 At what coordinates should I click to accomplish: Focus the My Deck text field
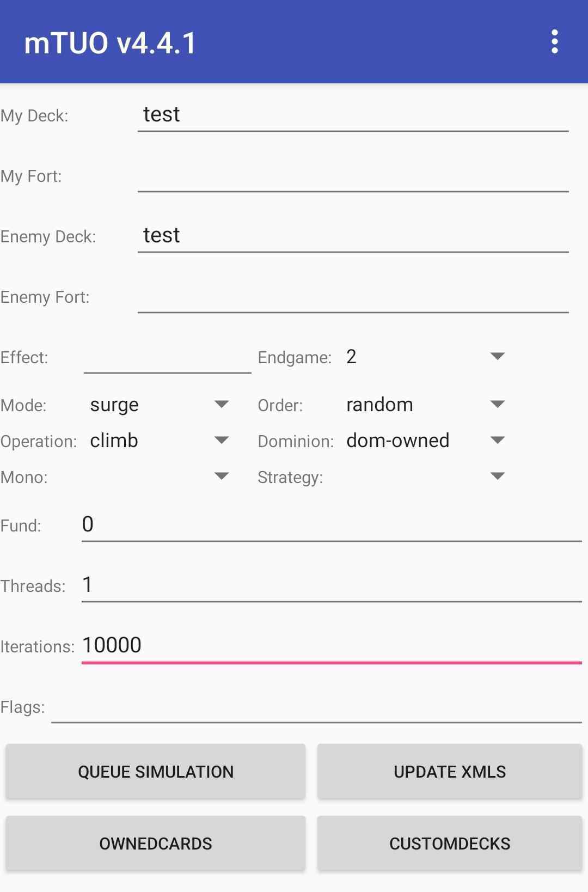coord(353,115)
